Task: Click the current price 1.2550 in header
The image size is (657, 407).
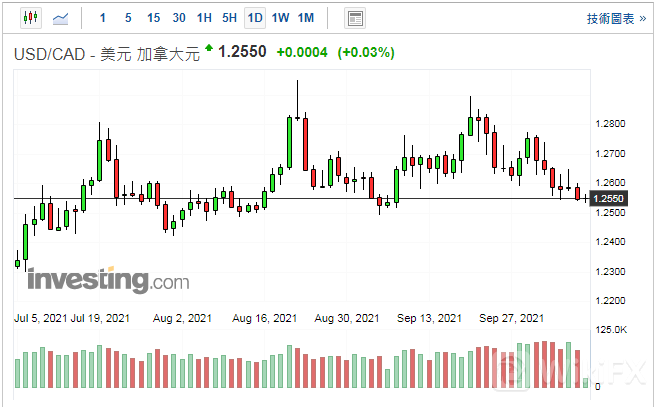Action: click(x=242, y=52)
